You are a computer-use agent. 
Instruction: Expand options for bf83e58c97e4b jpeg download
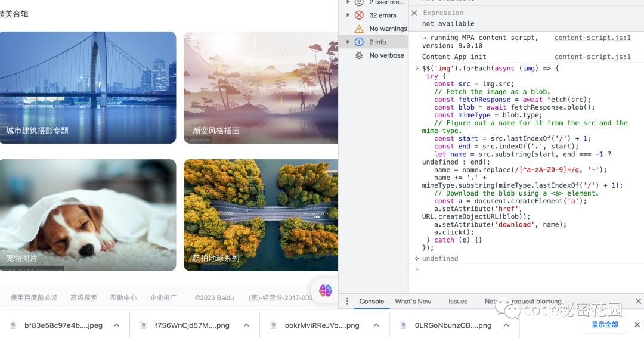(x=117, y=325)
